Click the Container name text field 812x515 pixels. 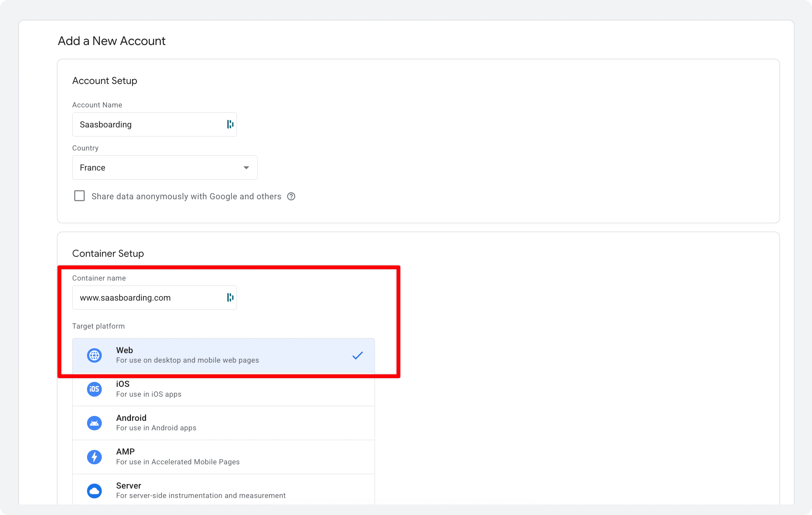click(x=149, y=298)
